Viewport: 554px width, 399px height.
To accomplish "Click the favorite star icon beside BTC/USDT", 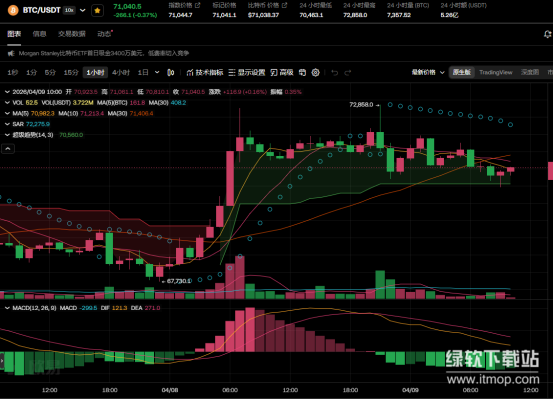I will [97, 11].
